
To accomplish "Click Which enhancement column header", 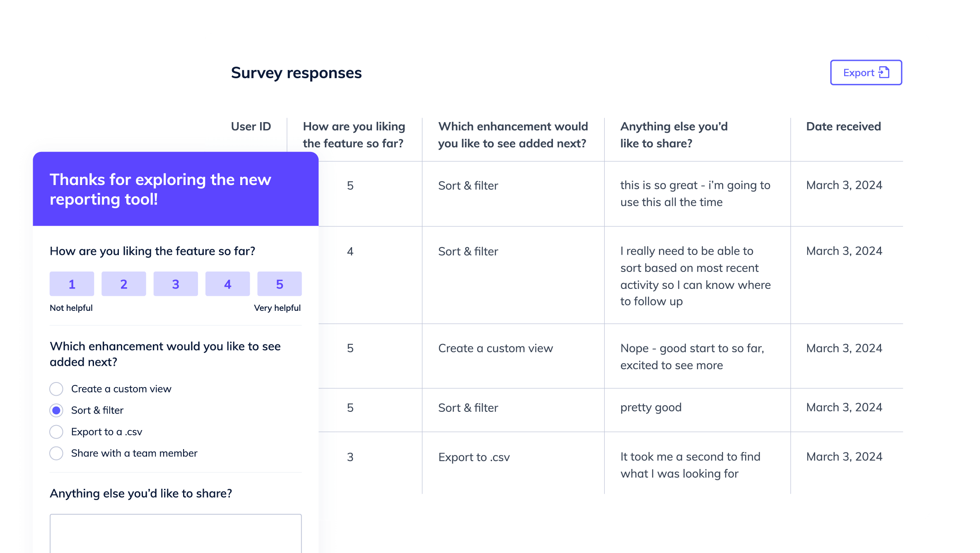I will [513, 135].
